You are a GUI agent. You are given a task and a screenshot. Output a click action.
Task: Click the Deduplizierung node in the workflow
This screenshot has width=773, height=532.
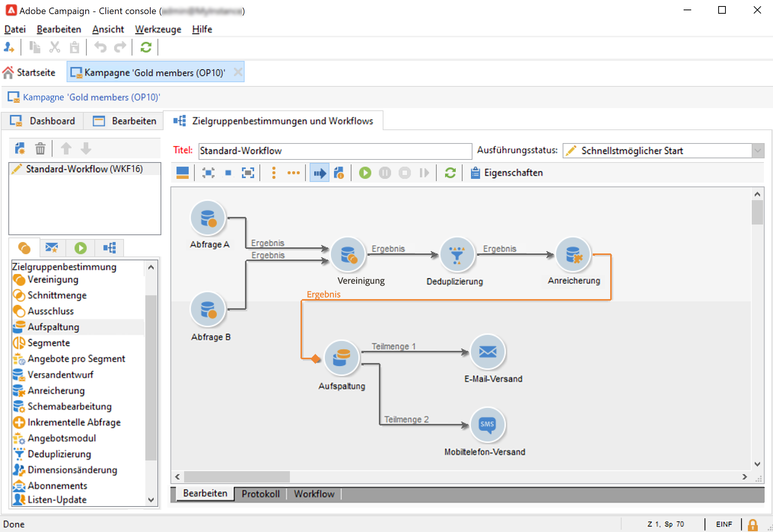pos(456,255)
